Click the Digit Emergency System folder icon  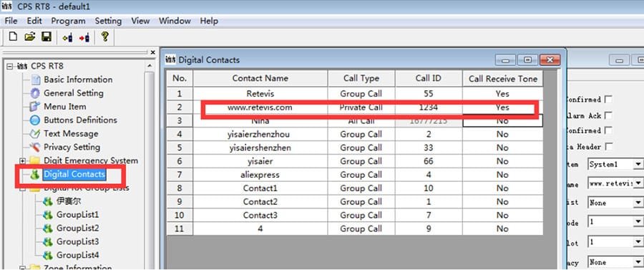click(x=35, y=160)
